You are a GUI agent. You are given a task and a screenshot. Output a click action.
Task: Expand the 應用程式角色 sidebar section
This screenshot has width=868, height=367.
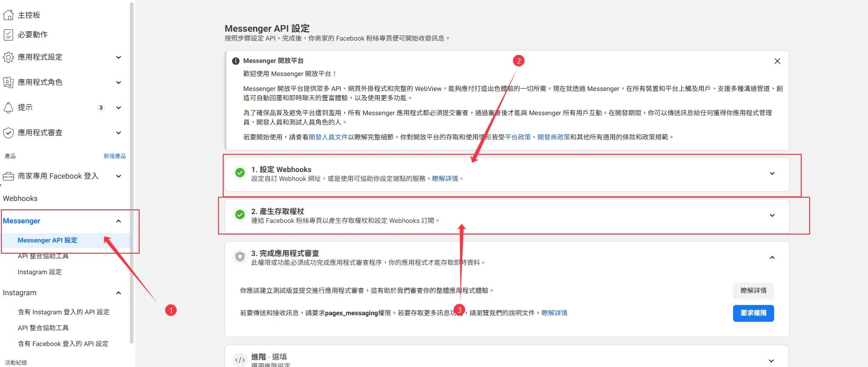point(119,83)
